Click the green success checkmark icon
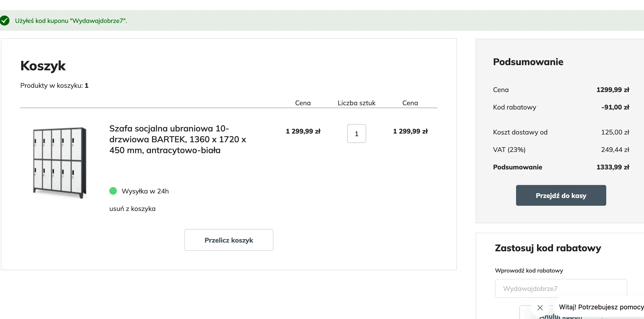 pos(4,21)
